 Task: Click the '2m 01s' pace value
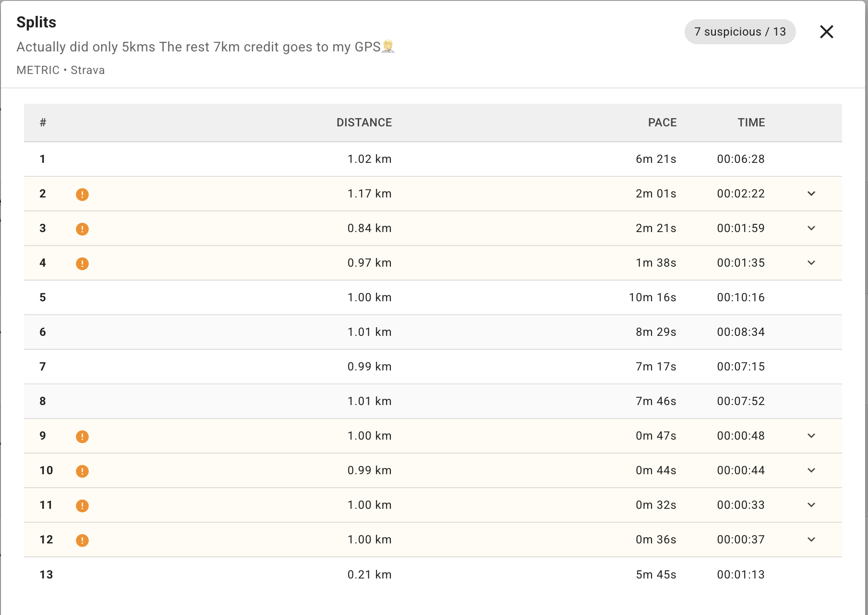pyautogui.click(x=656, y=194)
